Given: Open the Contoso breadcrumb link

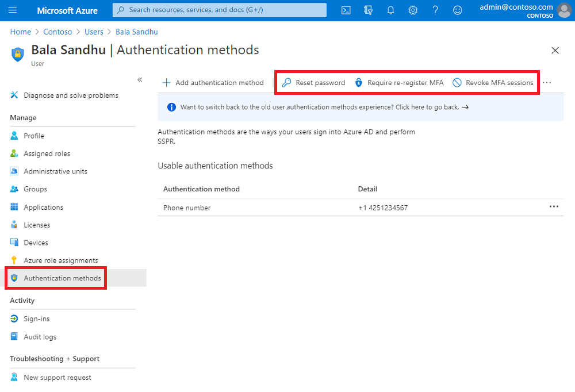Looking at the screenshot, I should [x=57, y=32].
